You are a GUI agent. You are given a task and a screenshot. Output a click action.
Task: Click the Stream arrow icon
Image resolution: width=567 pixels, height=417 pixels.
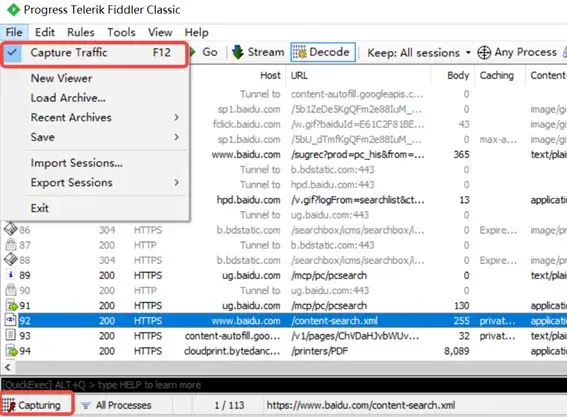click(238, 52)
